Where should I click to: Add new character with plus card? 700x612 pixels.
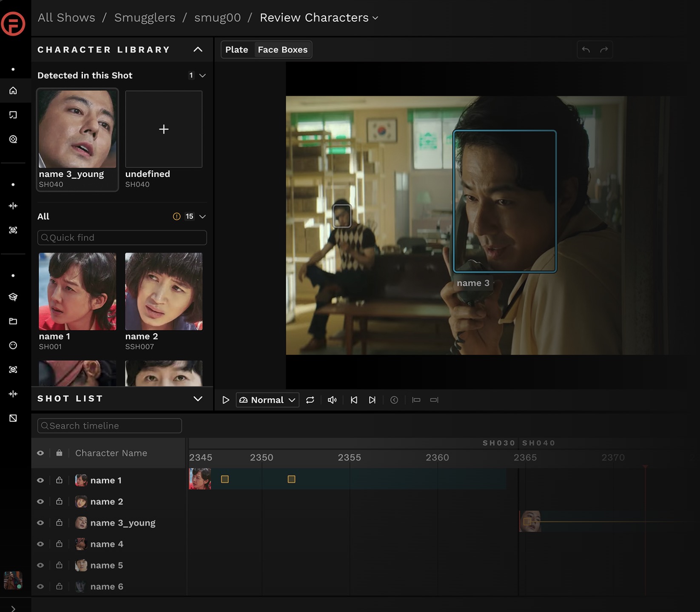164,129
